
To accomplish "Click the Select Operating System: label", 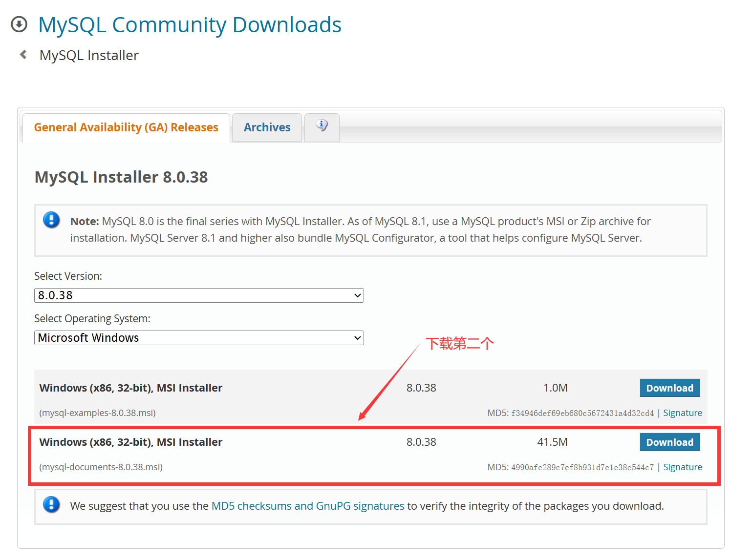I will (92, 319).
